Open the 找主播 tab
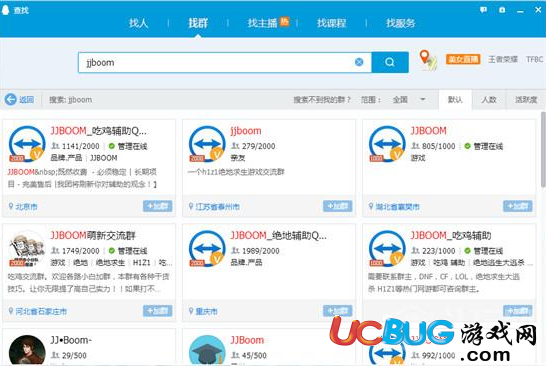 coord(262,23)
